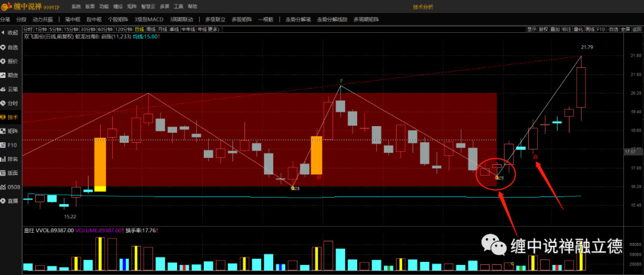Expand 年线 更多 period options
The image size is (644, 275).
(209, 29)
